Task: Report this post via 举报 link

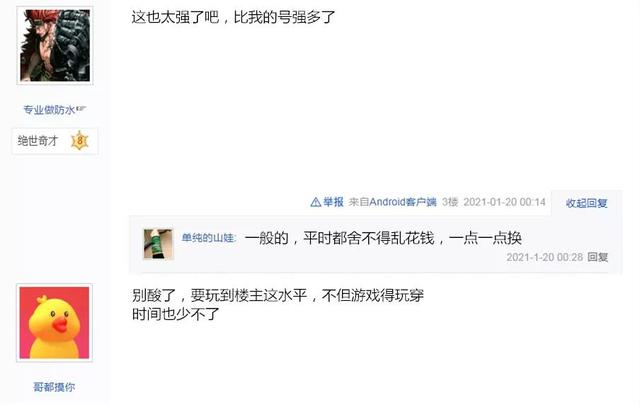Action: click(x=333, y=202)
